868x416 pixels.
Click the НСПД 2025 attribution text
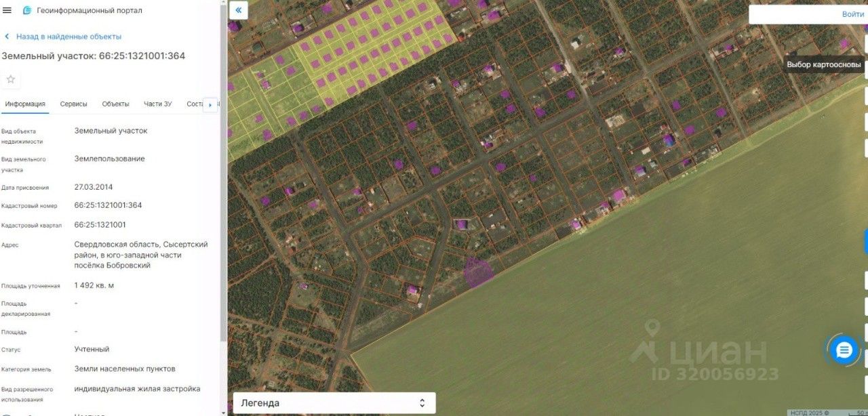pos(809,413)
